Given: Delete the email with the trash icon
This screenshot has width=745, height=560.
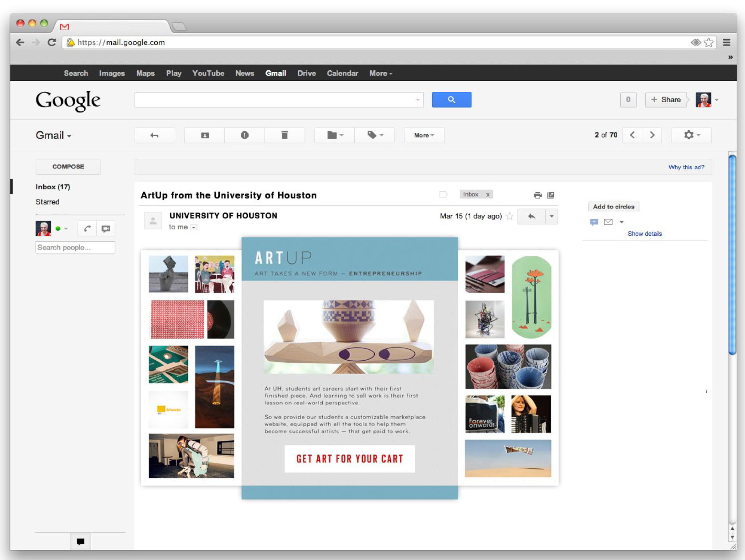Looking at the screenshot, I should pos(284,135).
